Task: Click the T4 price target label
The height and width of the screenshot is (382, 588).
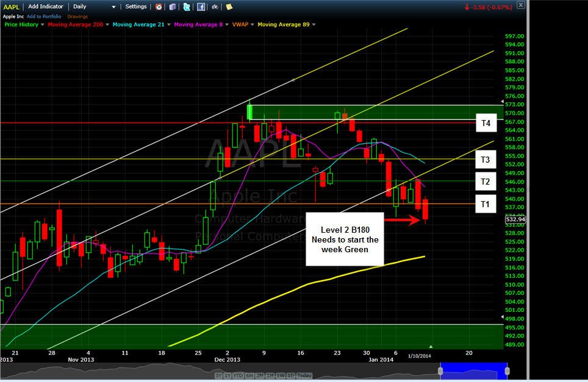Action: 486,123
